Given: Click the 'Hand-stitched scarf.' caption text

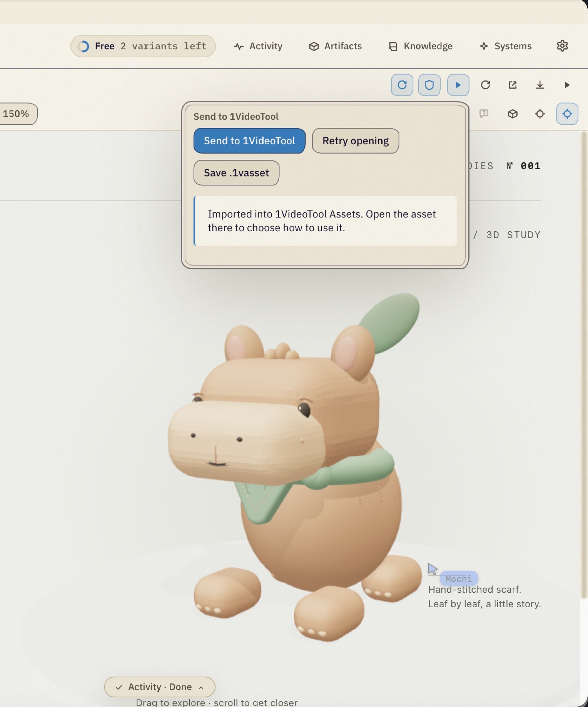Looking at the screenshot, I should [474, 589].
